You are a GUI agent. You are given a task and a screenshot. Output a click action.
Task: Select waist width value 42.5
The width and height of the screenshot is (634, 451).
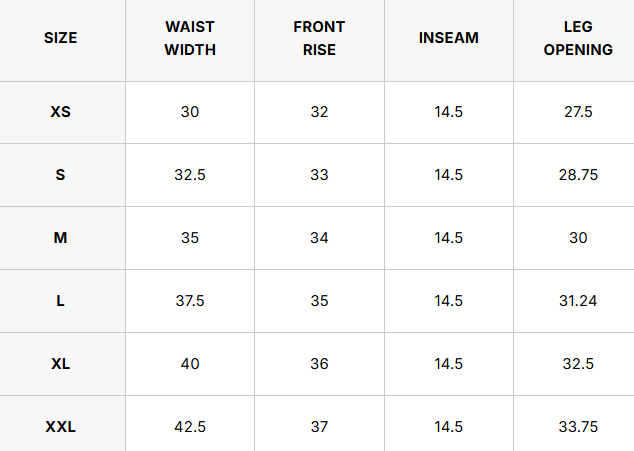190,427
